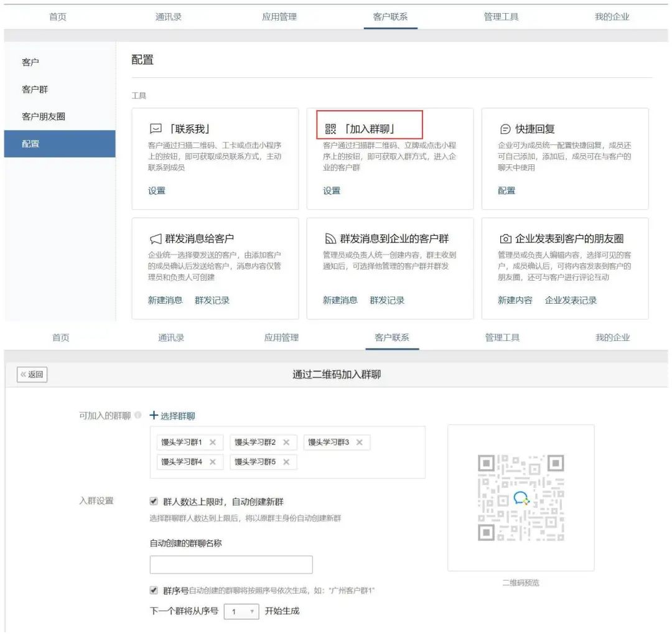
Task: Click the 选择群聊 add link
Action: point(172,416)
